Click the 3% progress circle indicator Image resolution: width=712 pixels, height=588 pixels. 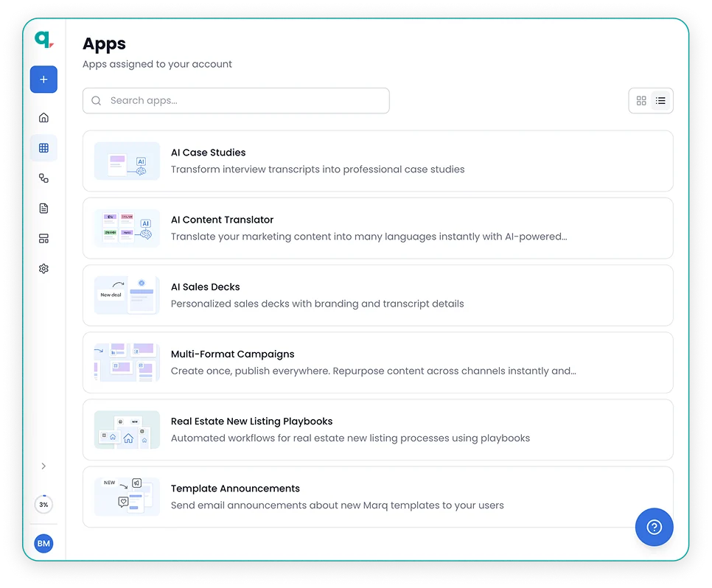(x=43, y=504)
